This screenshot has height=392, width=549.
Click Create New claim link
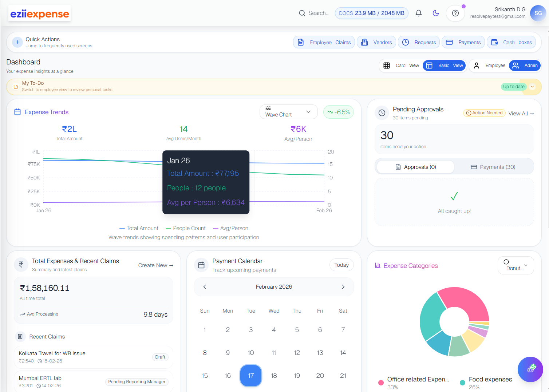pos(156,265)
